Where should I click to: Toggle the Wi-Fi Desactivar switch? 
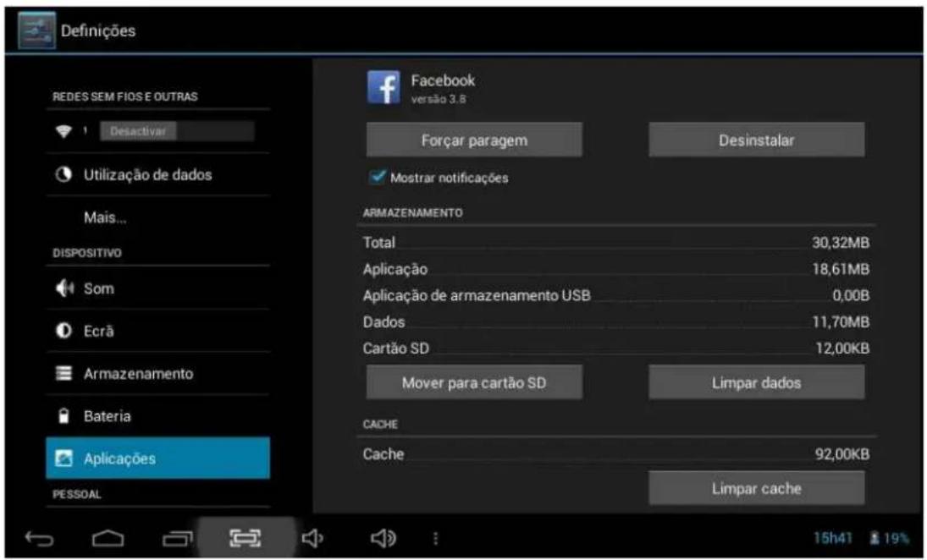tap(177, 131)
